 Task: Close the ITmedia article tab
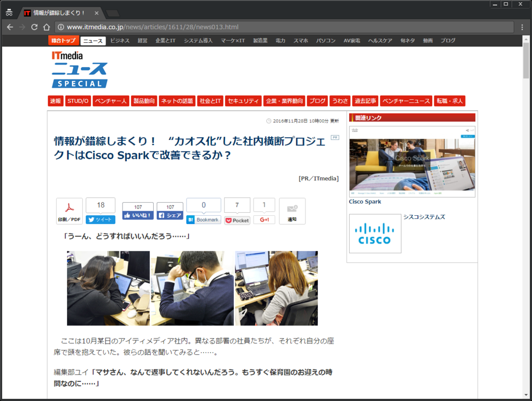click(97, 13)
